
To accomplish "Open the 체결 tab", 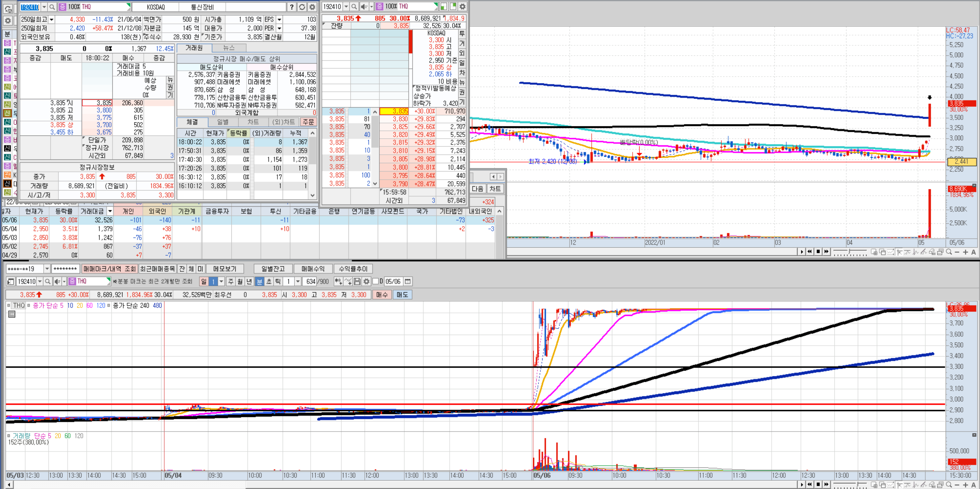I will 192,122.
